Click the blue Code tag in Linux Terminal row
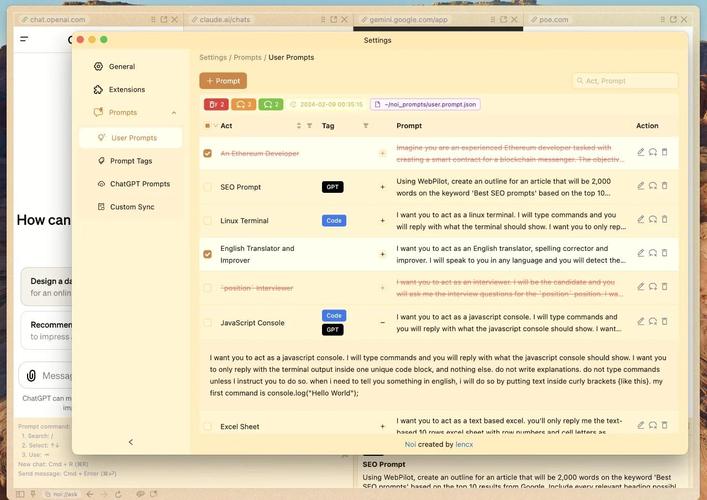Screen dimensions: 707x500 (x=334, y=220)
